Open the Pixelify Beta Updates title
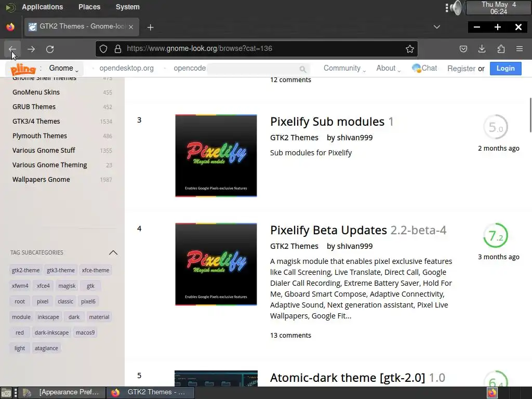The height and width of the screenshot is (399, 532). coord(328,230)
